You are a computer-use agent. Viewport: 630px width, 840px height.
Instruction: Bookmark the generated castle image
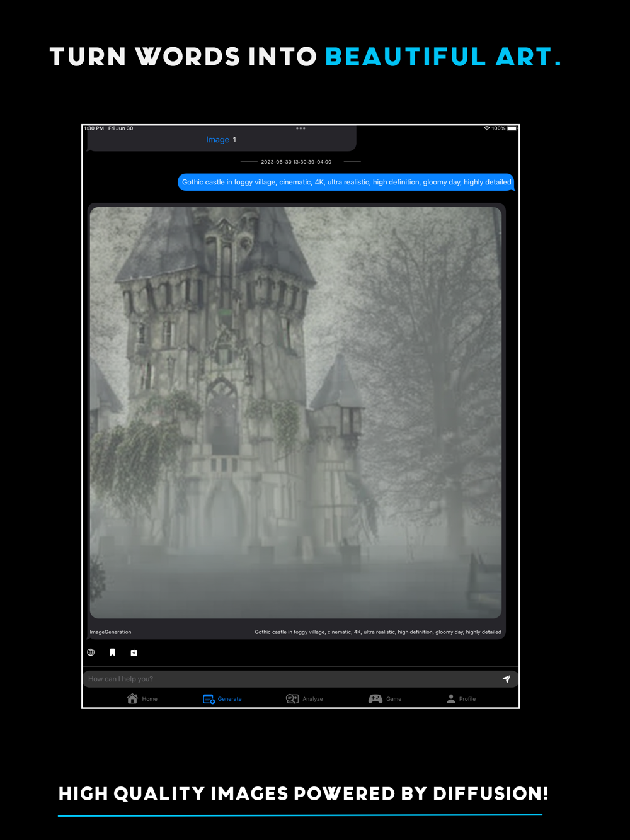[x=112, y=652]
